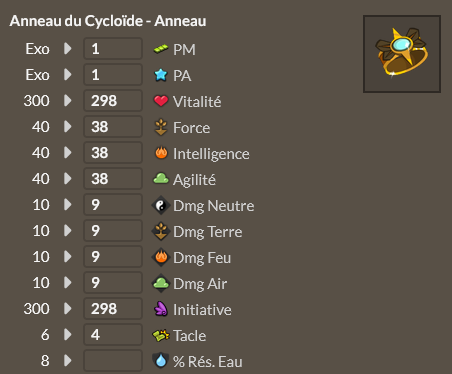Click the Dmg Terre stat icon

coord(161,231)
